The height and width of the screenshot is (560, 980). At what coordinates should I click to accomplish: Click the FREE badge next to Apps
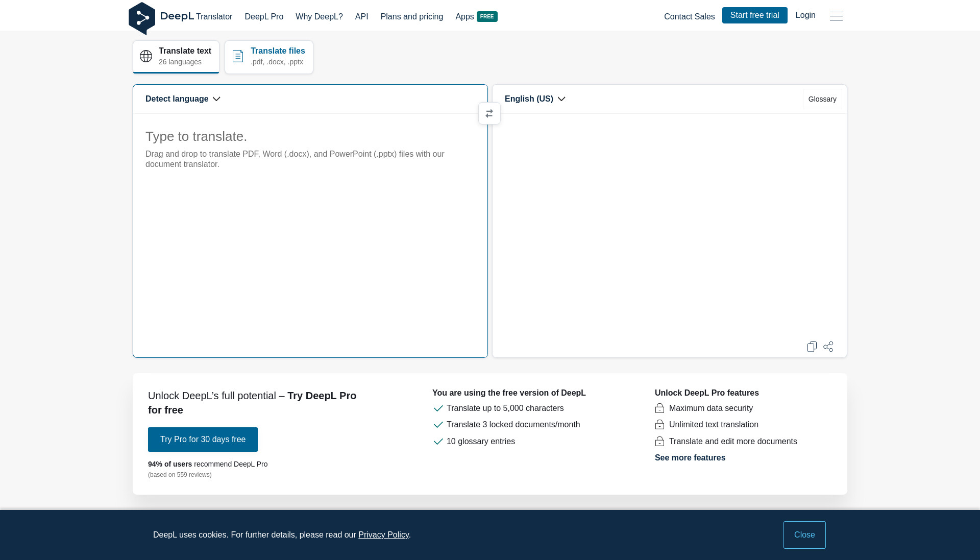click(x=487, y=16)
